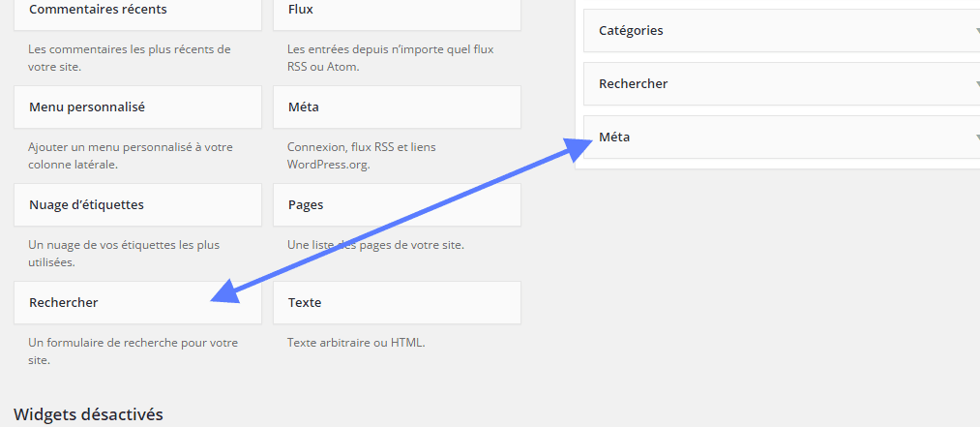The image size is (980, 427).
Task: Click the 'Un formulaire de recherche' description
Action: pos(134,351)
